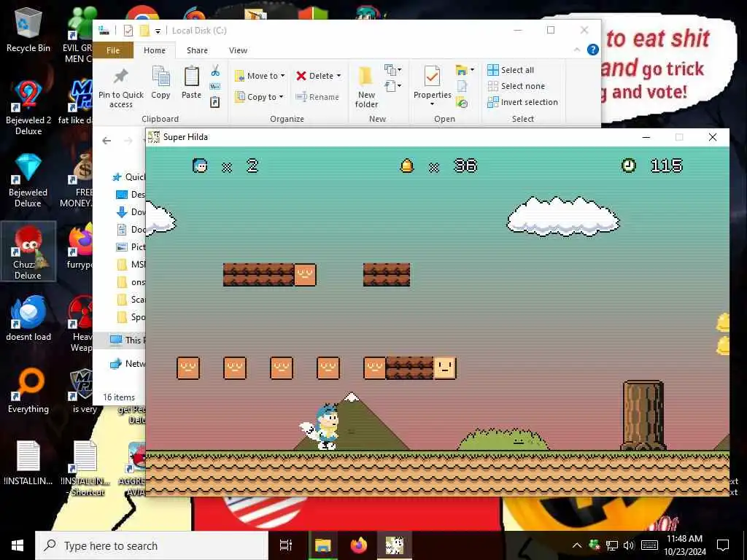The height and width of the screenshot is (560, 747).
Task: Open the !INSTALLIN... text file icon
Action: pos(28,463)
